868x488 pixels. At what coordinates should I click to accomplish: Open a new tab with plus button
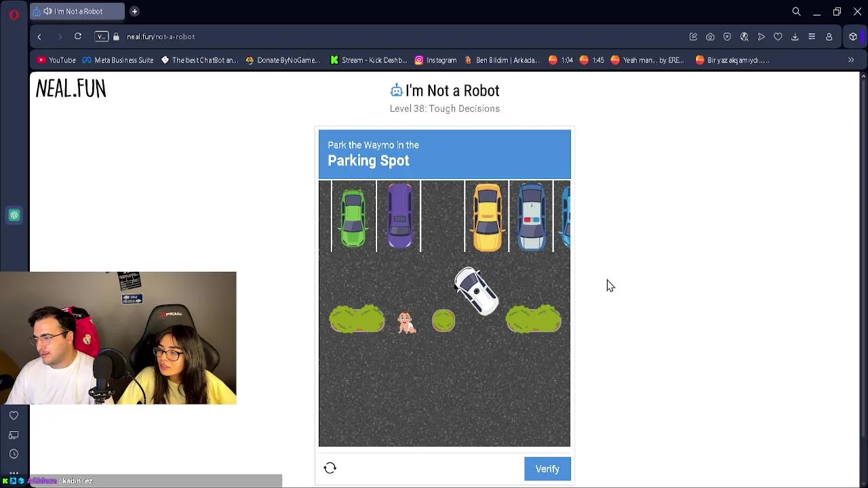tap(134, 12)
